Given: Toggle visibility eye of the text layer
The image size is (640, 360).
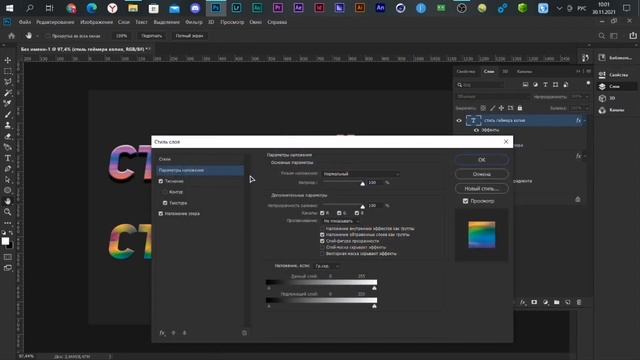Looking at the screenshot, I should (x=459, y=121).
